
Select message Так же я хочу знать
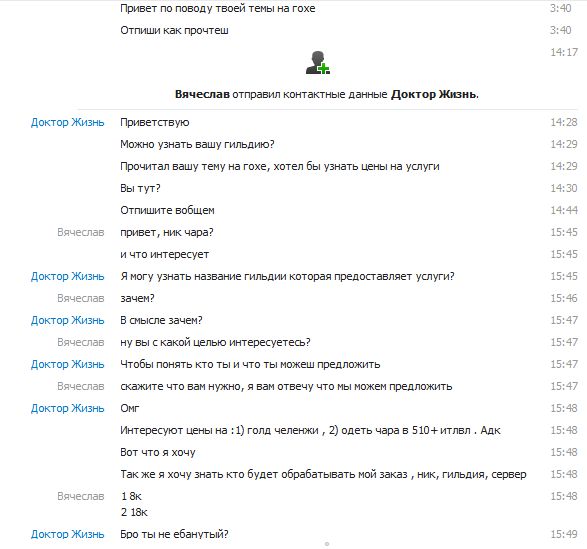(323, 474)
